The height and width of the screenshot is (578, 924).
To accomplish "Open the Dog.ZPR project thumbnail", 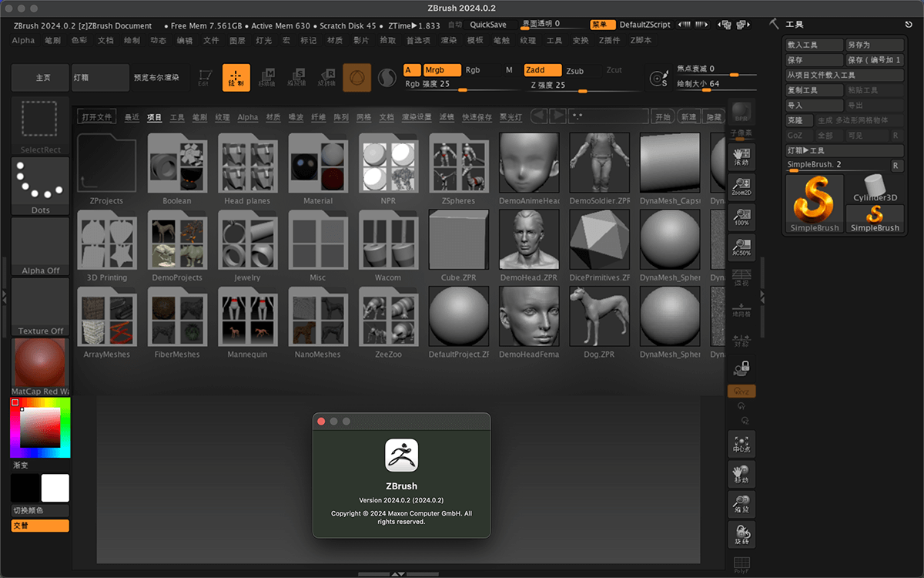I will coord(599,315).
